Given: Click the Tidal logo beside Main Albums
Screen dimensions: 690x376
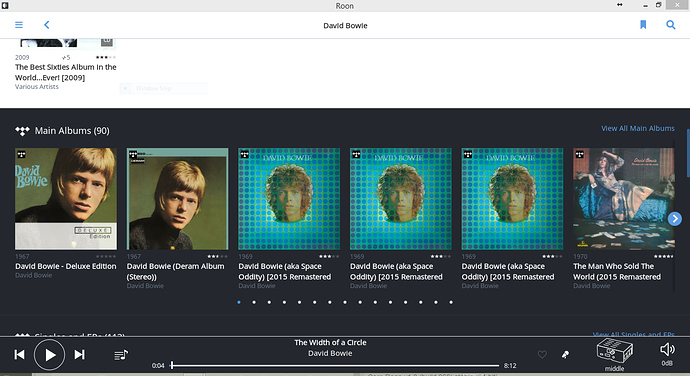Looking at the screenshot, I should coord(22,131).
